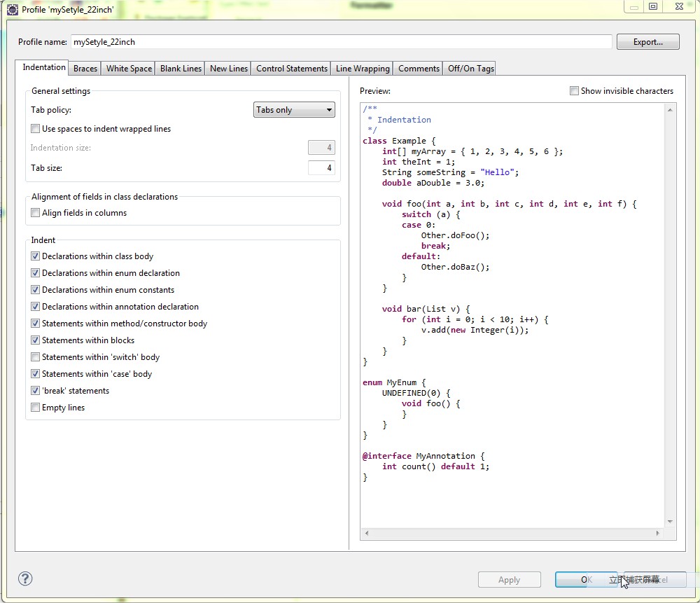Toggle Statements within 'case' body checkbox
The image size is (700, 603).
[x=35, y=374]
